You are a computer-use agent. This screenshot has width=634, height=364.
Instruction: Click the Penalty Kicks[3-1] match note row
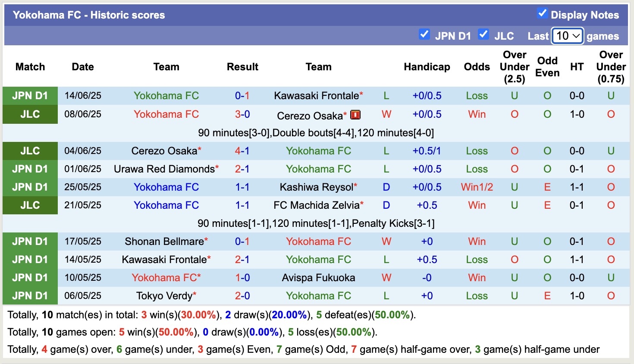316,223
